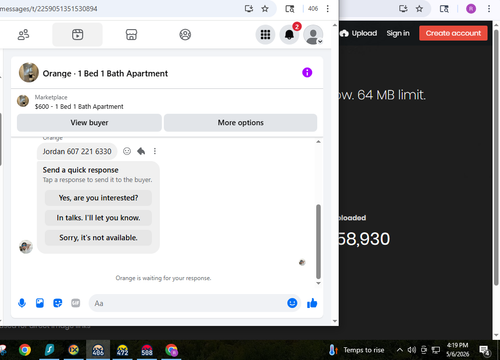Click install app icon in Messenger address bar
The width and height of the screenshot is (500, 360).
249,9
